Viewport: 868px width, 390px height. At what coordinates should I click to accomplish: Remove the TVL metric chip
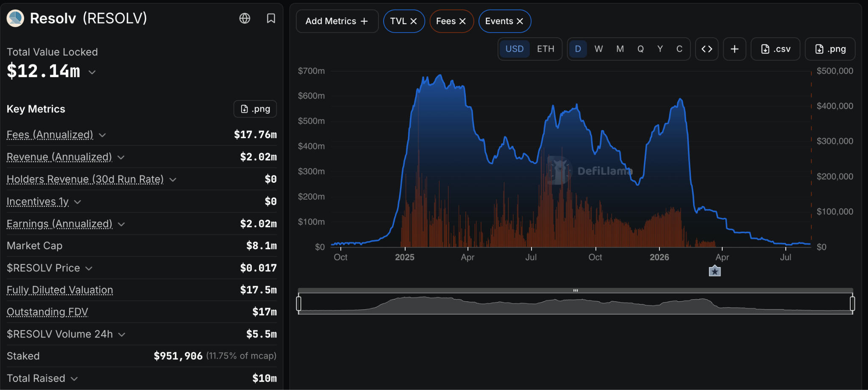[414, 21]
